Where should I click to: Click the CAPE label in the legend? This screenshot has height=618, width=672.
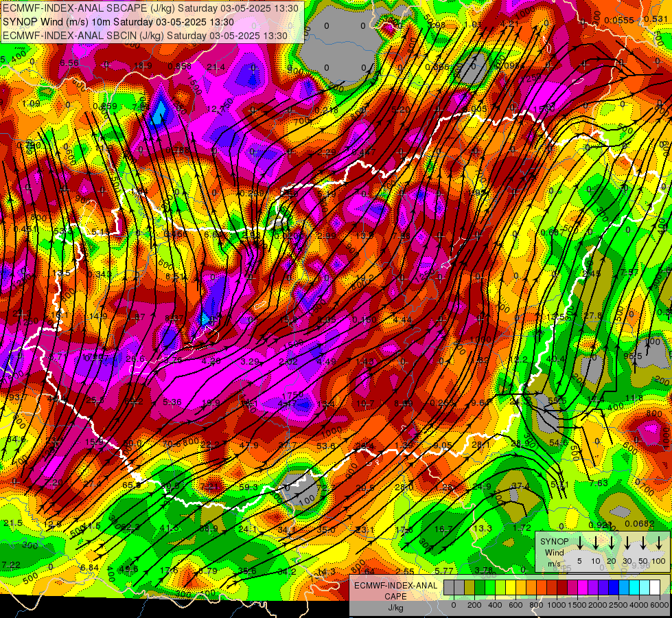(x=395, y=597)
